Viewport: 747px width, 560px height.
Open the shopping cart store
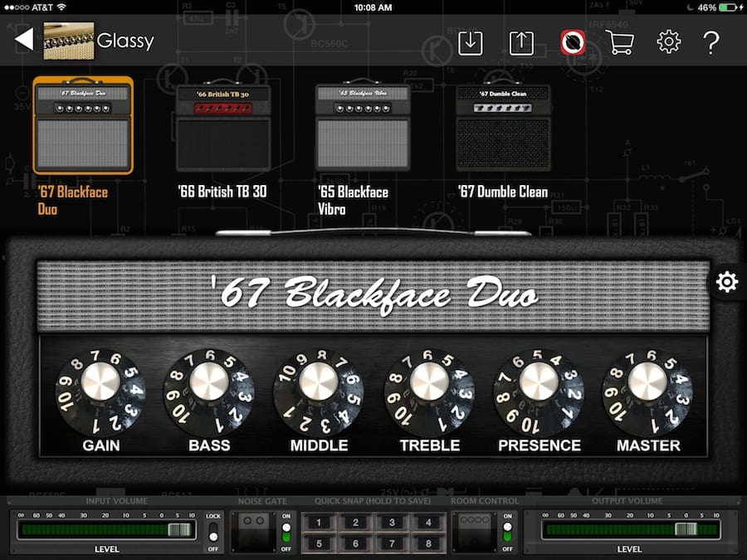pyautogui.click(x=620, y=41)
